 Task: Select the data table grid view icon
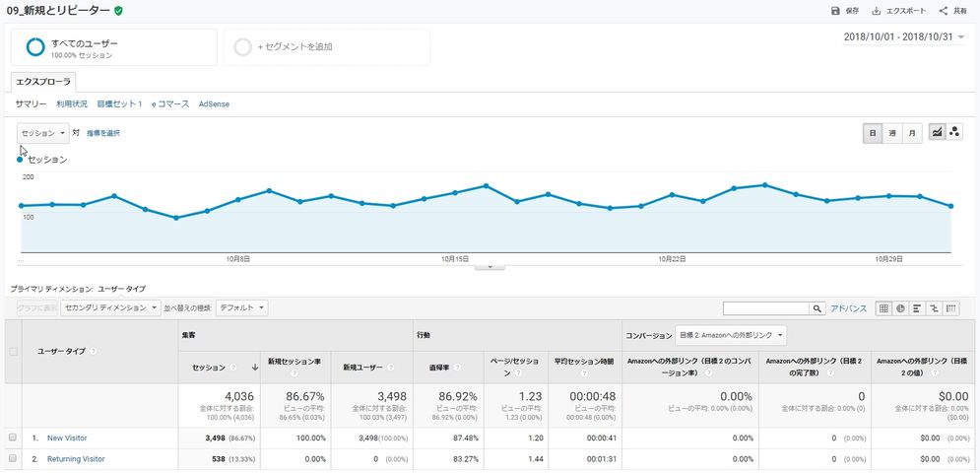pos(883,308)
